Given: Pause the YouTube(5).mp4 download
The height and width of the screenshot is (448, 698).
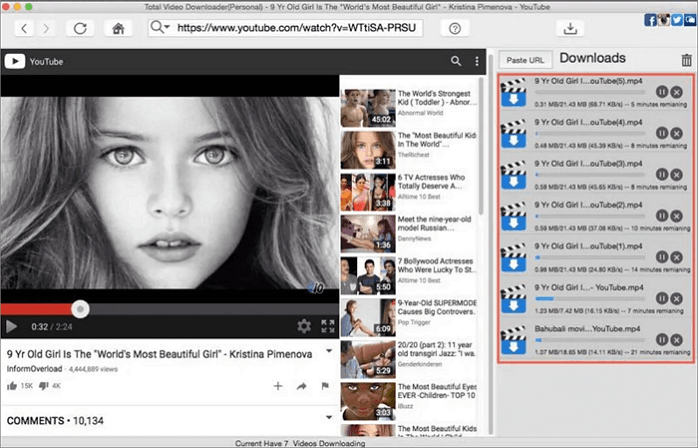Looking at the screenshot, I should pos(661,92).
